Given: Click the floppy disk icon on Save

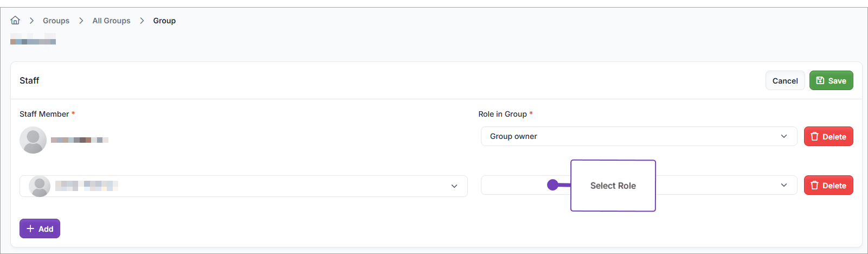Looking at the screenshot, I should point(820,81).
